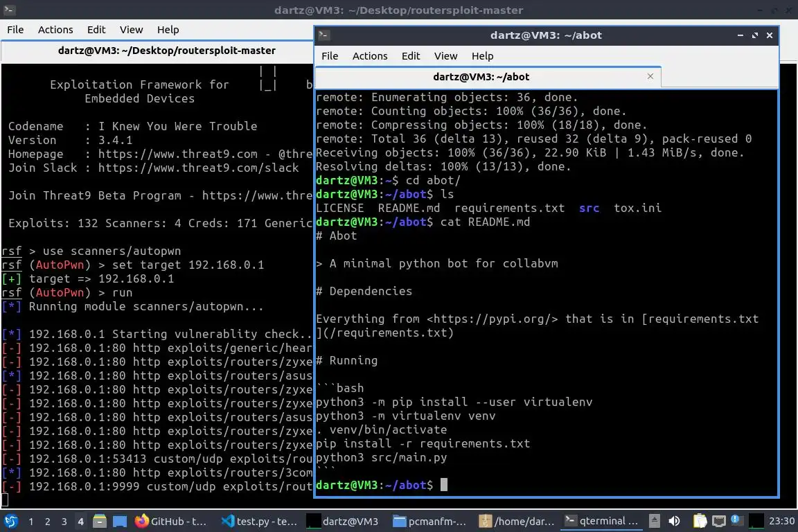Click the removable media eject tray icon

[655, 522]
